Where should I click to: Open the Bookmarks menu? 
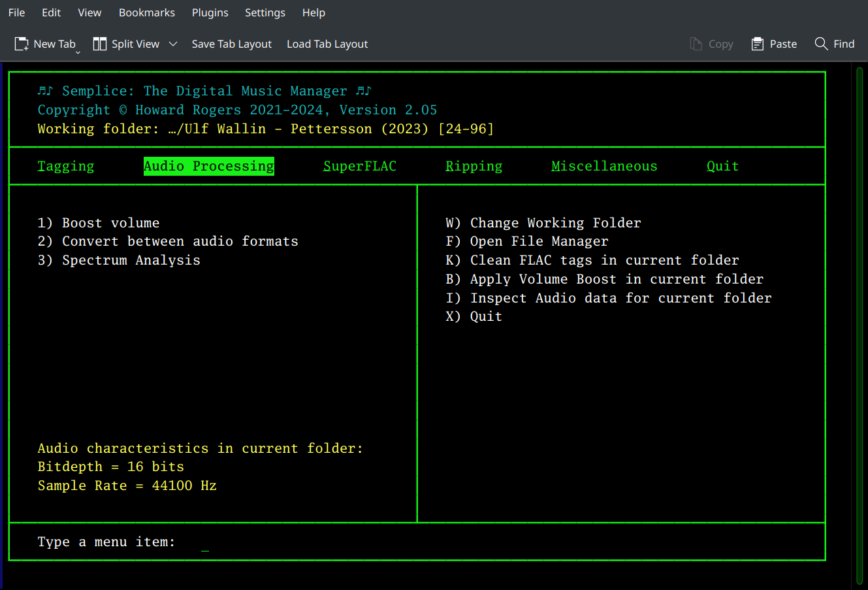[x=146, y=12]
